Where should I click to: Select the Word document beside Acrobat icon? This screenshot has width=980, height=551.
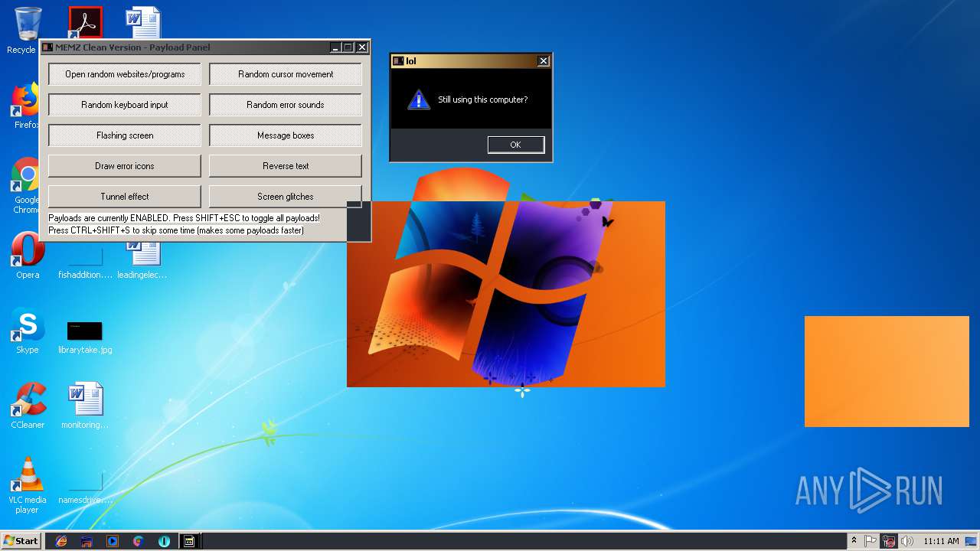(x=143, y=23)
